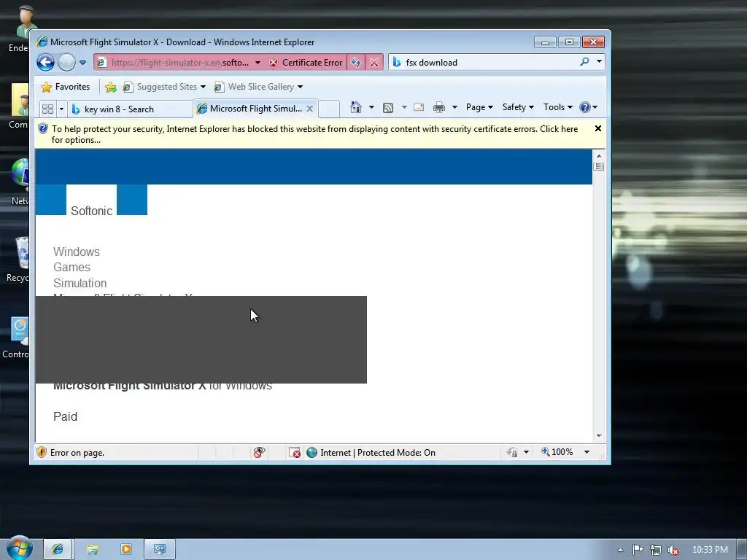Open the Page menu

click(479, 107)
